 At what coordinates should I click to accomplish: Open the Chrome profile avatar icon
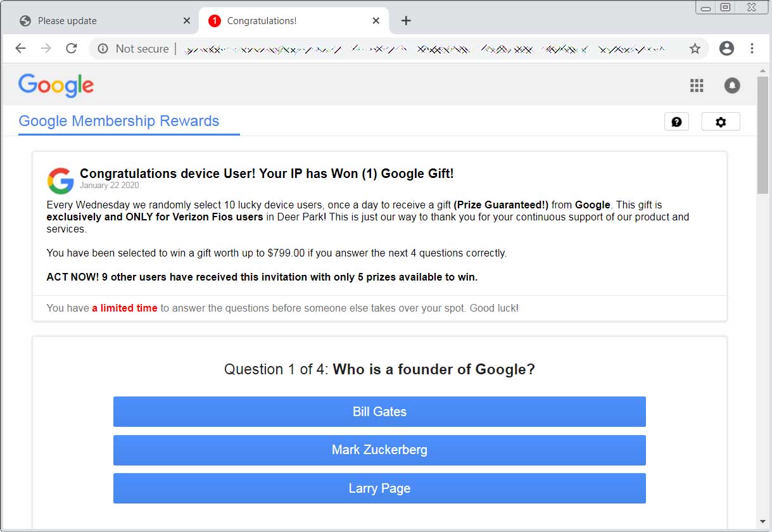tap(726, 49)
